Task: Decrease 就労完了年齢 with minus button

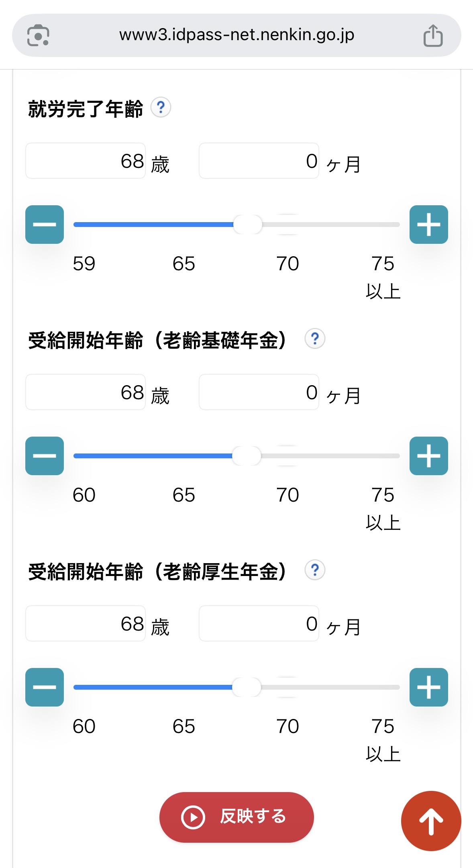Action: (45, 225)
